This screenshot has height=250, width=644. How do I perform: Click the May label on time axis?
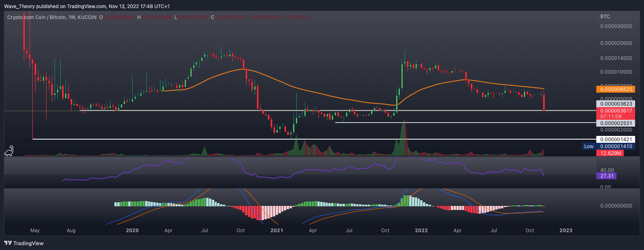[x=35, y=231]
